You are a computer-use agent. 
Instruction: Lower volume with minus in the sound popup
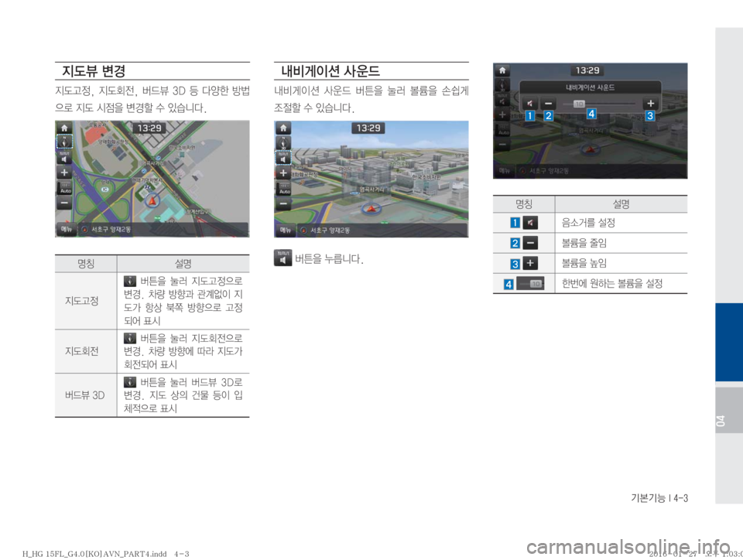click(x=549, y=103)
